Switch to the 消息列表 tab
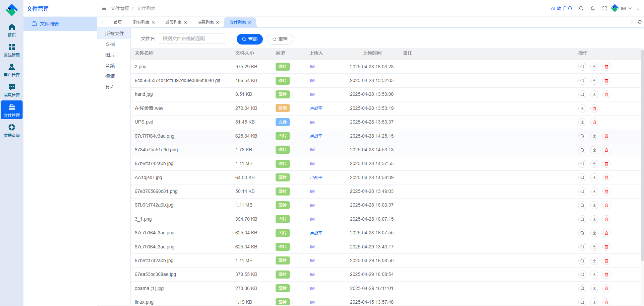This screenshot has height=306, width=644. click(206, 22)
